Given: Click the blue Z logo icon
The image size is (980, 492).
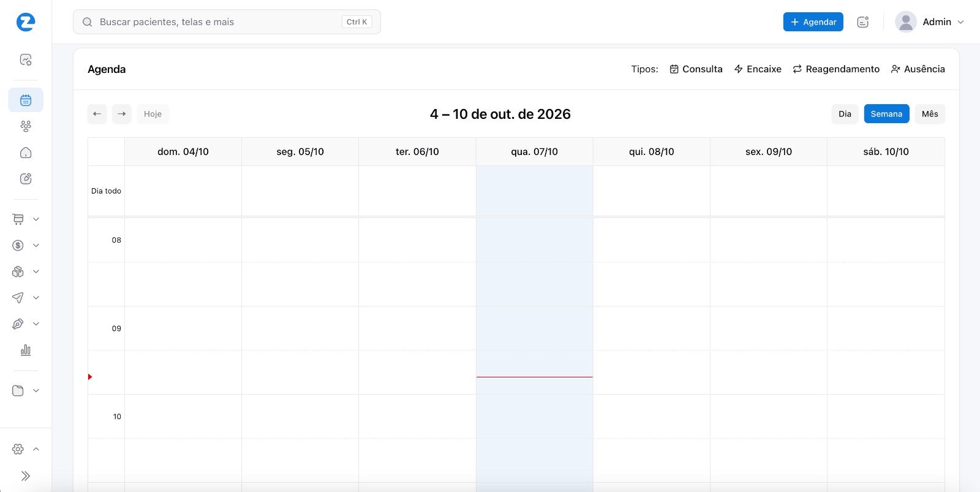Looking at the screenshot, I should (x=26, y=22).
